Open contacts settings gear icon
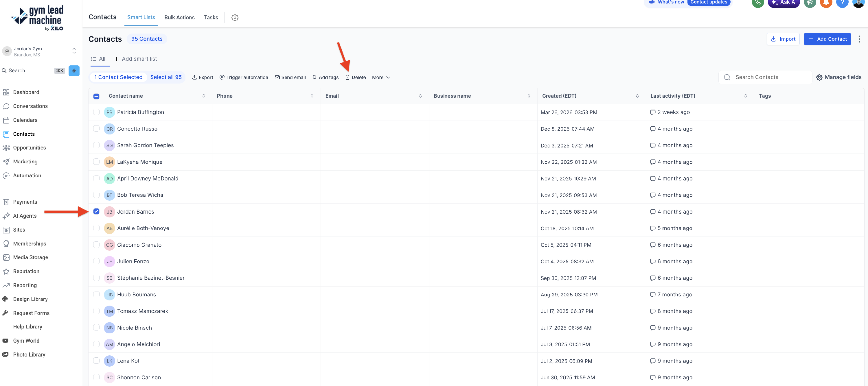Screen dimensions: 868x386 pyautogui.click(x=235, y=18)
